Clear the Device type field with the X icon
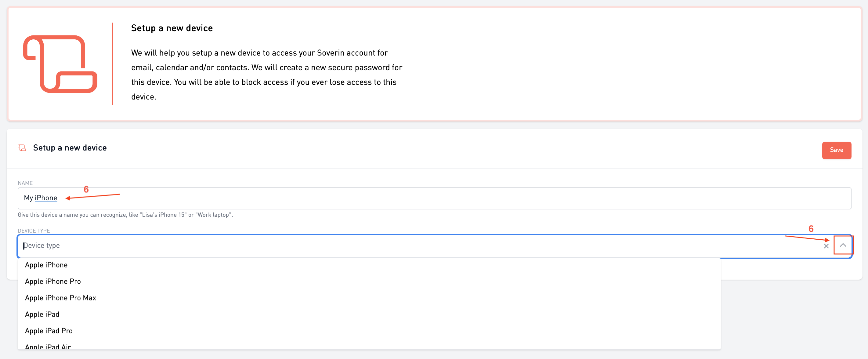This screenshot has height=359, width=868. click(x=826, y=246)
